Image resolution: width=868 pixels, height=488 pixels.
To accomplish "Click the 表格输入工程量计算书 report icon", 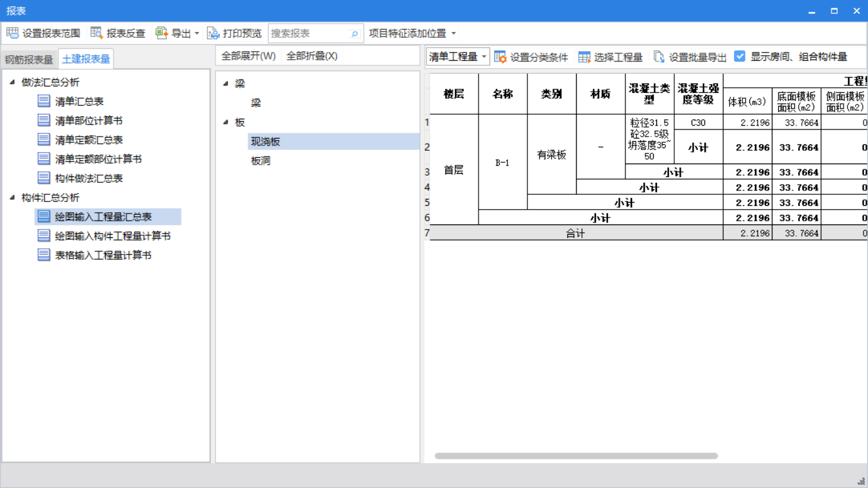I will click(x=44, y=255).
